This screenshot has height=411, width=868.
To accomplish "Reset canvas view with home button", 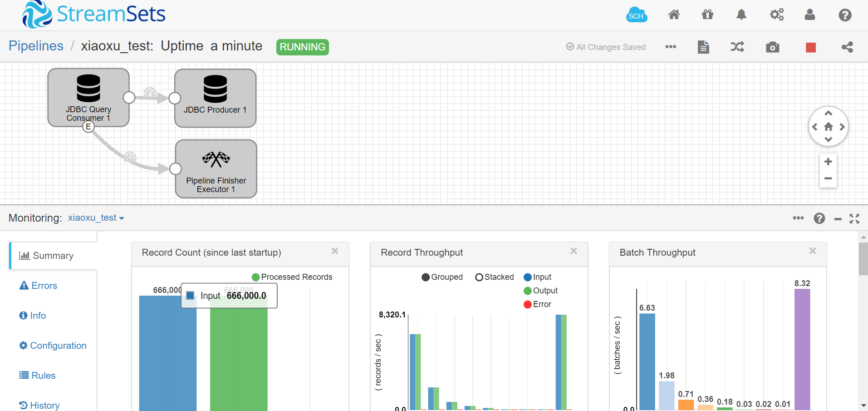I will coord(829,127).
